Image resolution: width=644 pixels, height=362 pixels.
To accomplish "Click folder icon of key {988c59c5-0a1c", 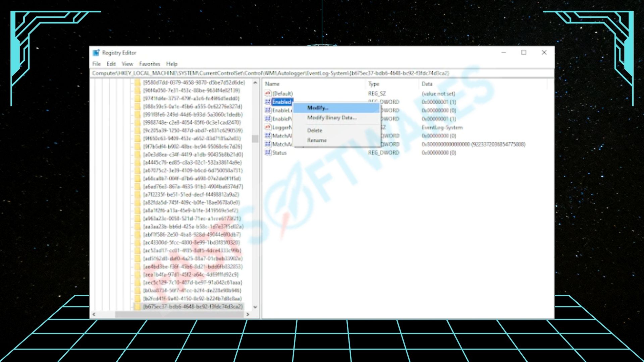I will coord(138,107).
